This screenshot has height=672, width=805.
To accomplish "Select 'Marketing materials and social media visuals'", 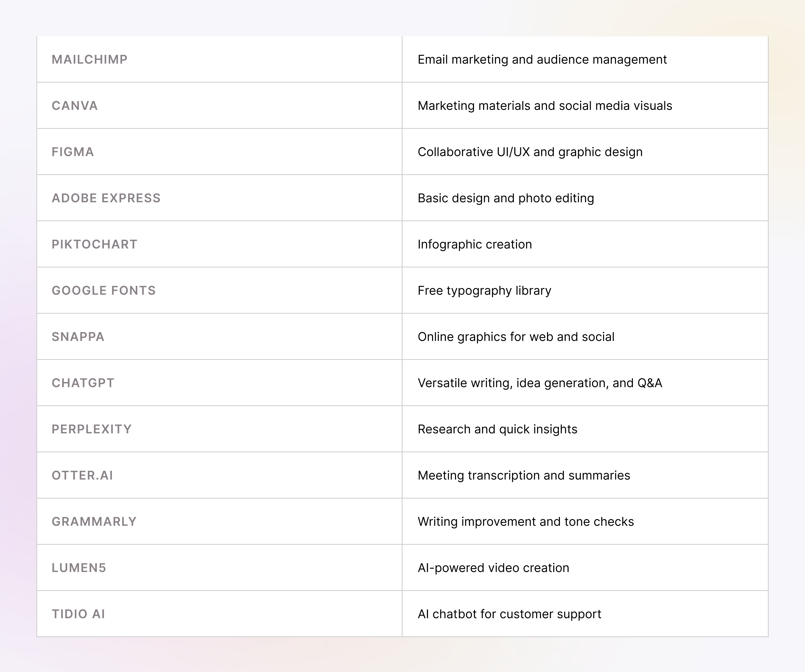I will 545,106.
